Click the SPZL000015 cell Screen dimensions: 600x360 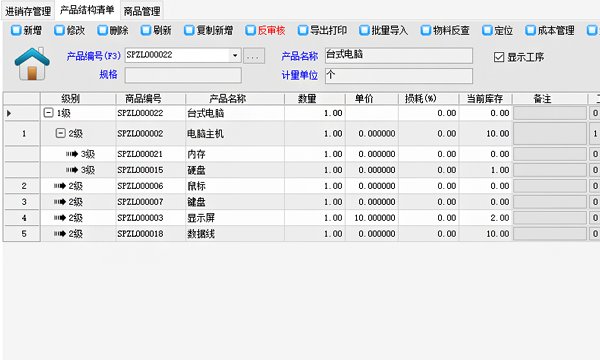pos(151,170)
